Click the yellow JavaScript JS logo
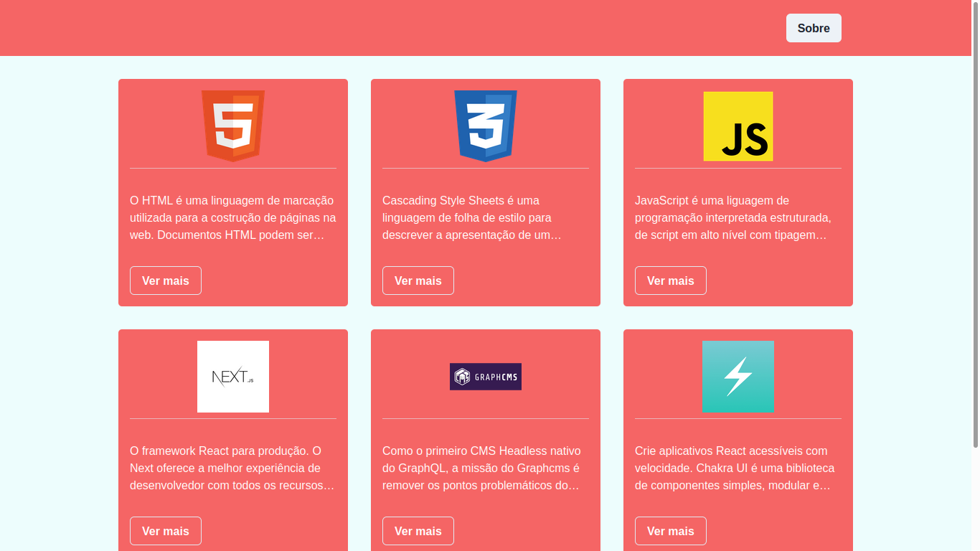The image size is (980, 551). (738, 126)
